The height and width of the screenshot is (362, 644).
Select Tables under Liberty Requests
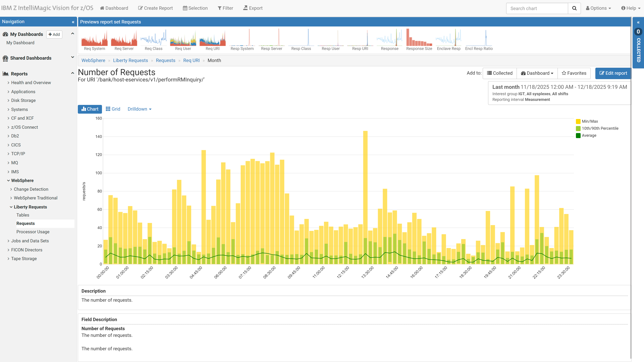(23, 215)
